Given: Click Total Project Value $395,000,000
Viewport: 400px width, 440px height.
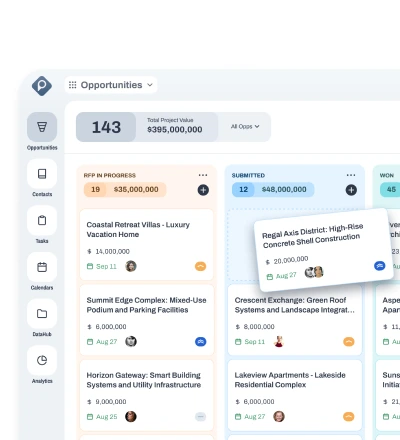Looking at the screenshot, I should [x=175, y=126].
